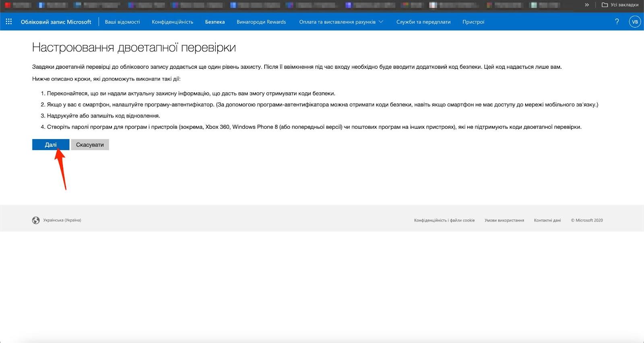
Task: Click the Настроювання двоетапної перевірки heading
Action: click(x=134, y=47)
